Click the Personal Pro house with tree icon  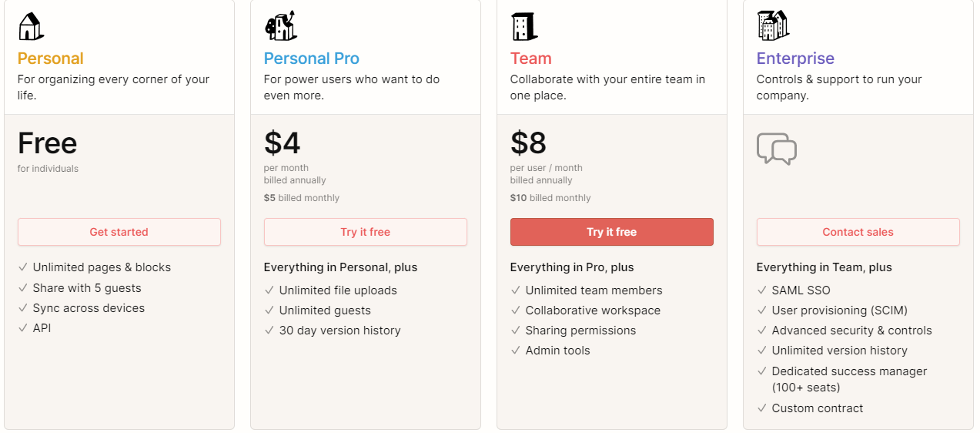point(280,26)
